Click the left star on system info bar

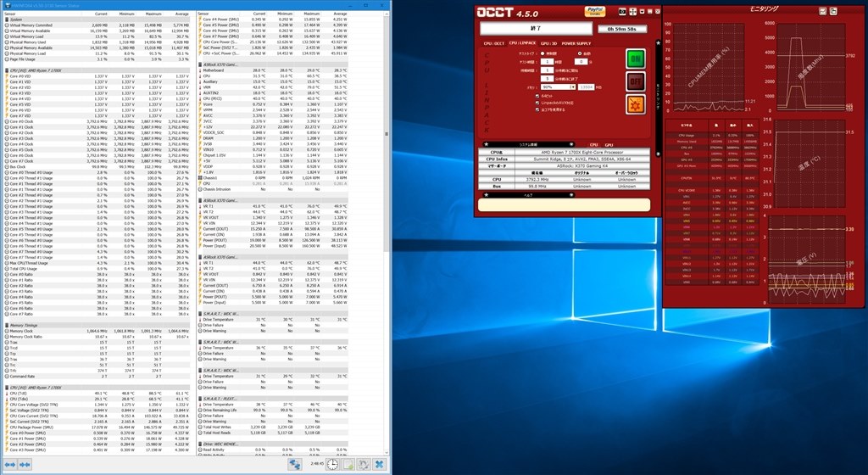point(486,144)
